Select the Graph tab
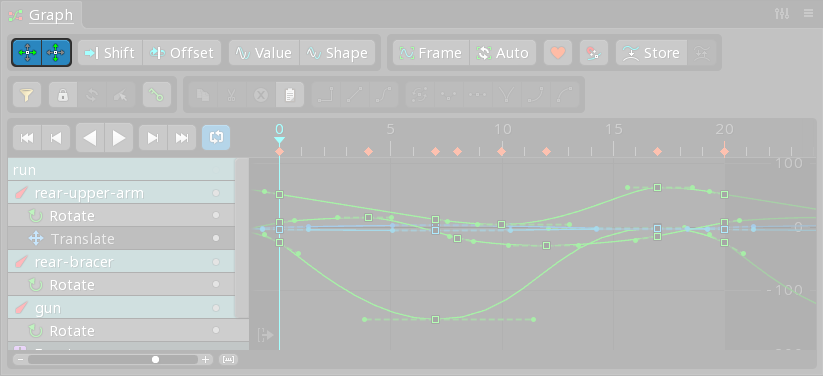 51,15
